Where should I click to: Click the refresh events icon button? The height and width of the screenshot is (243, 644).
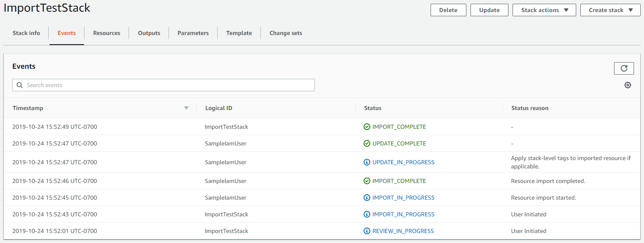624,68
